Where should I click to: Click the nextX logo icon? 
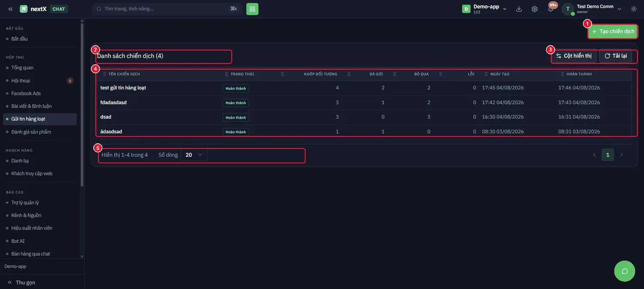point(24,9)
